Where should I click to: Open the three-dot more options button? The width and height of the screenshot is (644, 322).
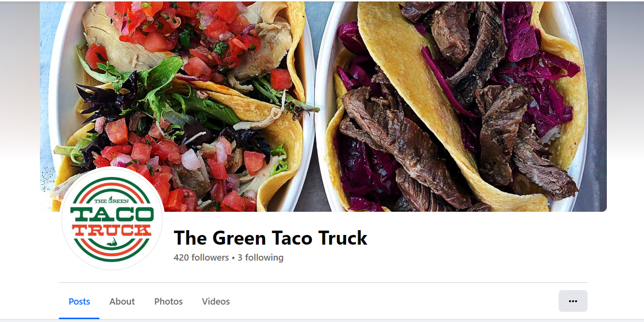pyautogui.click(x=573, y=301)
